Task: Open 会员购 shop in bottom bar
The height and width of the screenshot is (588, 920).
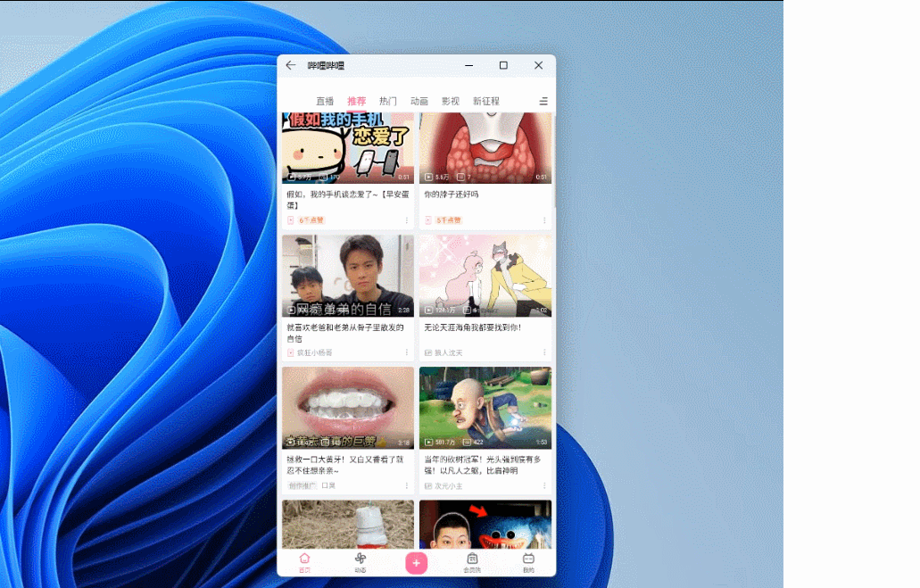Action: click(472, 562)
